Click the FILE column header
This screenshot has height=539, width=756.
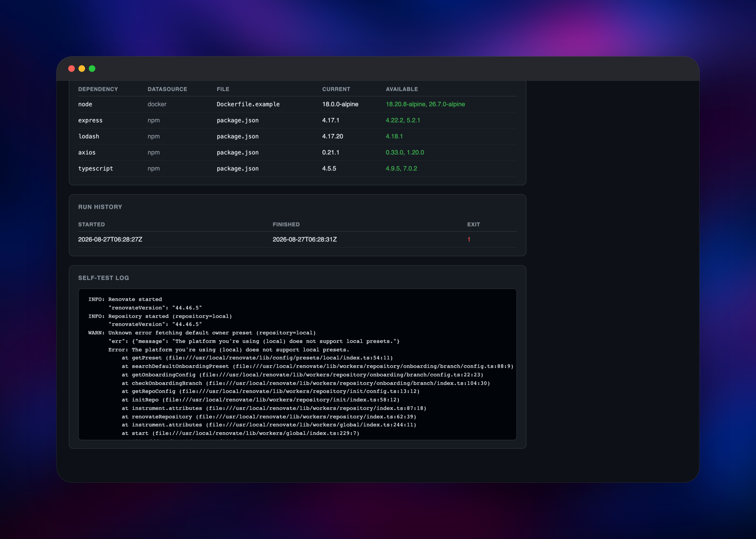coord(223,89)
